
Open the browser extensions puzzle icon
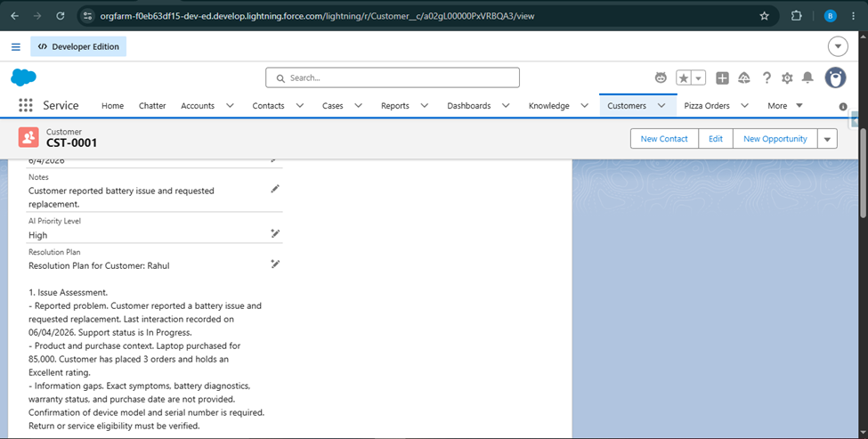[797, 16]
